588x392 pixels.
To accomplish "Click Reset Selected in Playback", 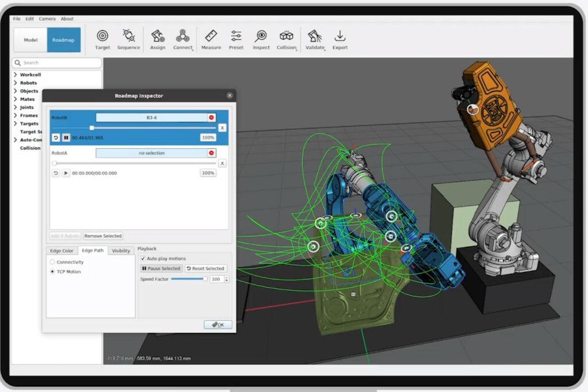I will 206,268.
